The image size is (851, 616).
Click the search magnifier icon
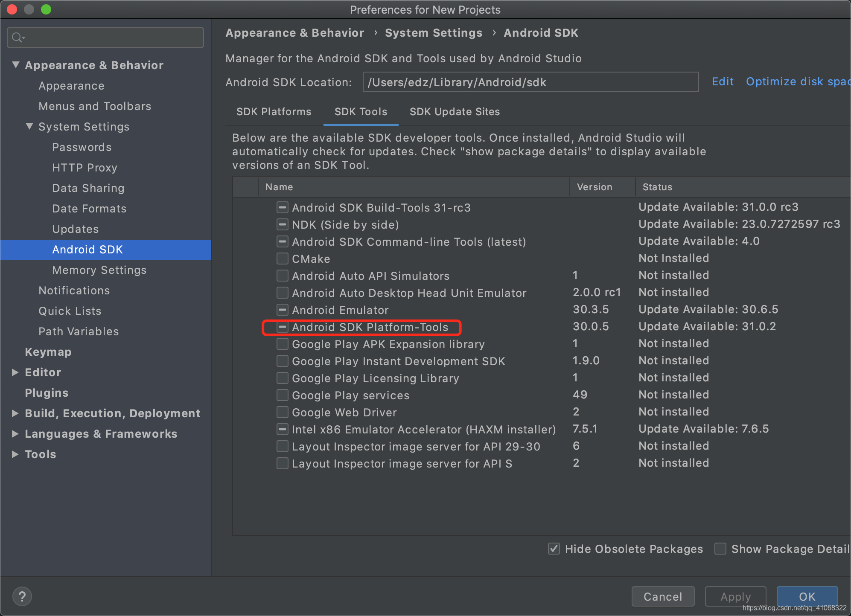pos(18,38)
